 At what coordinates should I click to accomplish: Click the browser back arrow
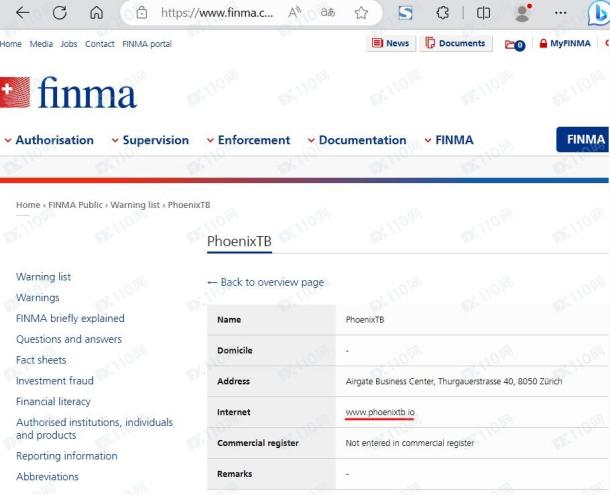coord(22,14)
